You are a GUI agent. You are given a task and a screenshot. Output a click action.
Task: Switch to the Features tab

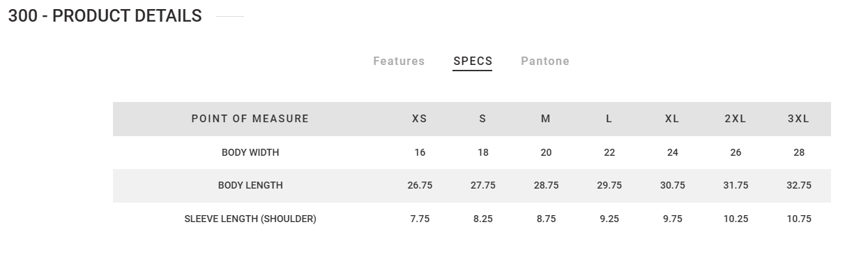coord(399,61)
